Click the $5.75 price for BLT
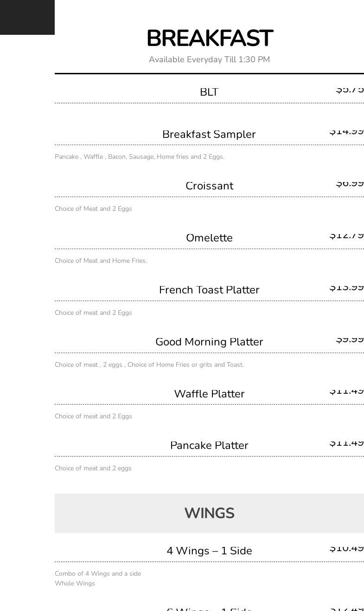 tap(350, 90)
